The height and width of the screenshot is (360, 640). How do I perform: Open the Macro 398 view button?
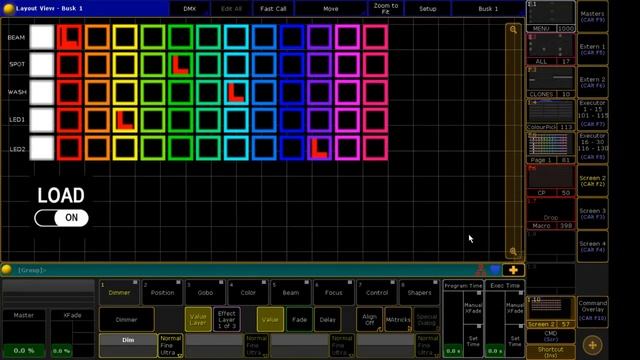(x=551, y=213)
